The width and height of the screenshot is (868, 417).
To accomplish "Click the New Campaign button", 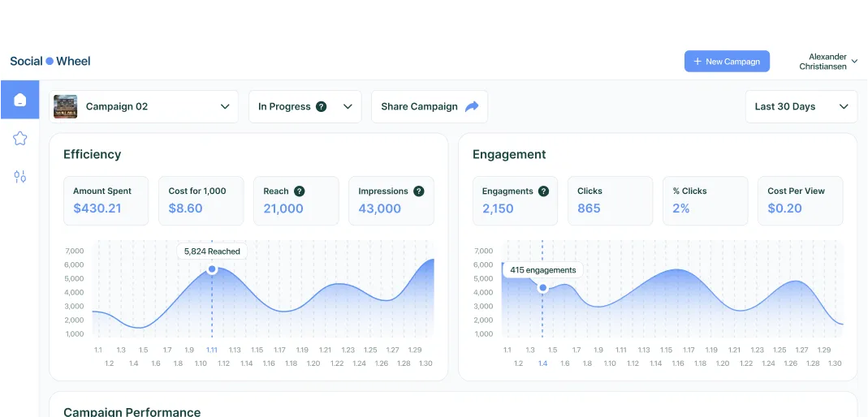I will point(727,62).
